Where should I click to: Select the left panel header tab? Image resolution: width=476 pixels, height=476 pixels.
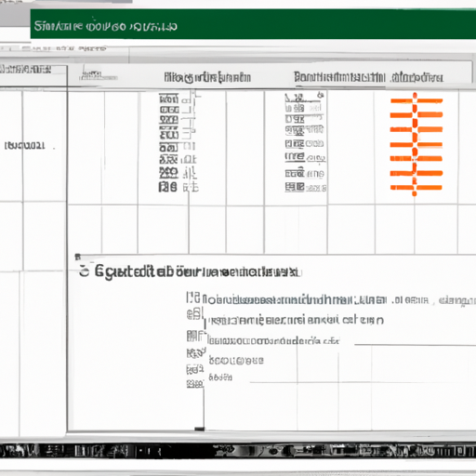26,69
